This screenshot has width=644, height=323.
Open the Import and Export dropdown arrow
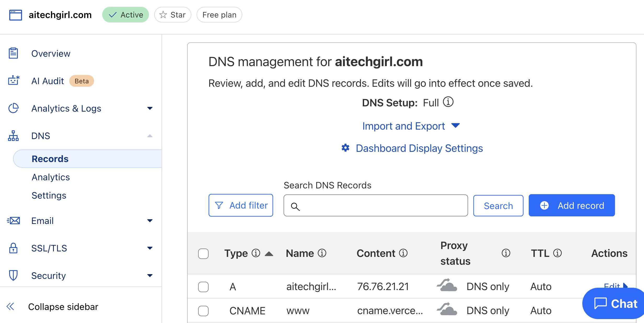[456, 126]
